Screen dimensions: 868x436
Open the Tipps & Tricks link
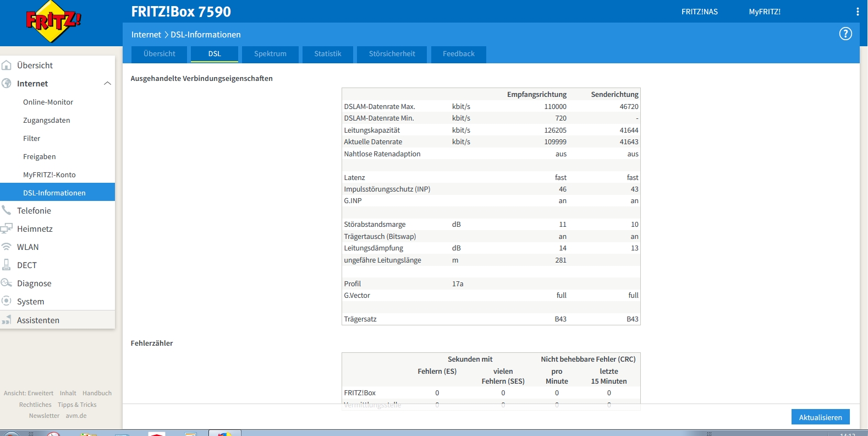click(x=77, y=405)
